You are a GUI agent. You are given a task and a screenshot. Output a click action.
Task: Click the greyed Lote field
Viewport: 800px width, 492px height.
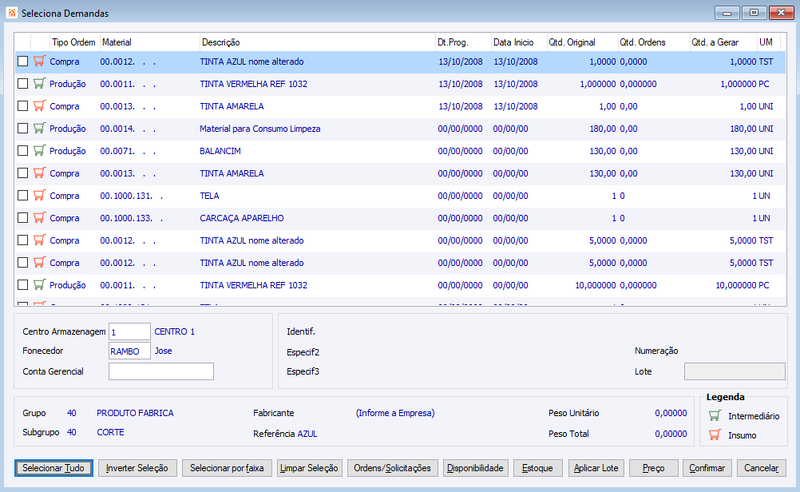pos(734,372)
